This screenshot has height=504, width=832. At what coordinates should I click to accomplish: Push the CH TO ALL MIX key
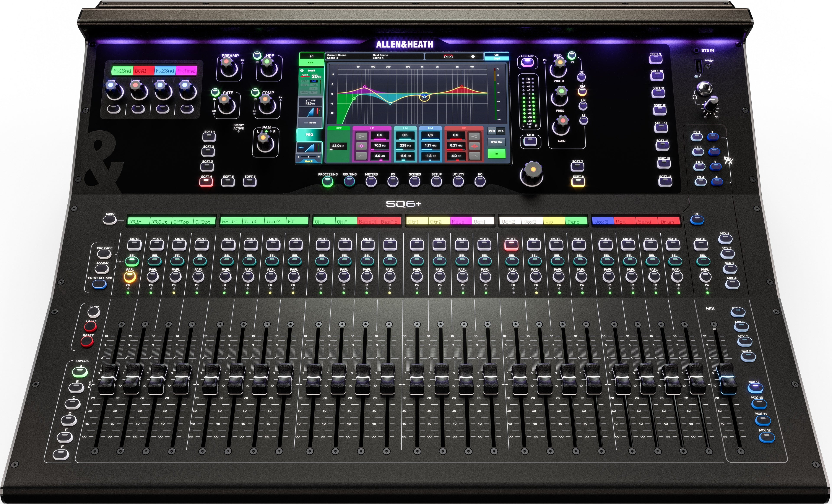pos(99,285)
